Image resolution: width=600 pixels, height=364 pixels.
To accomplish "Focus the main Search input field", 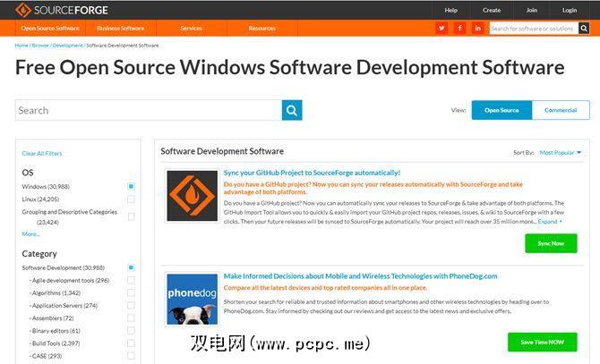I will [x=149, y=110].
